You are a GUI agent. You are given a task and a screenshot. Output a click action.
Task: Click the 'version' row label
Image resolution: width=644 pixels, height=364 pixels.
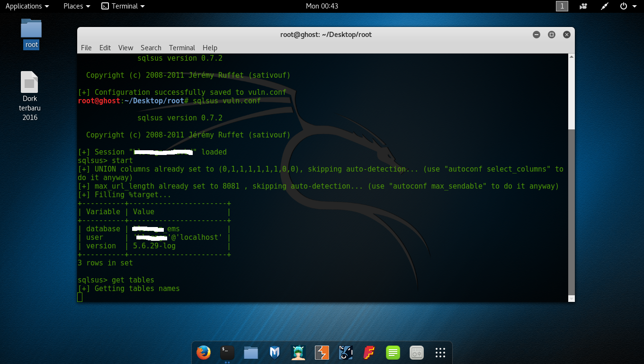(x=101, y=246)
